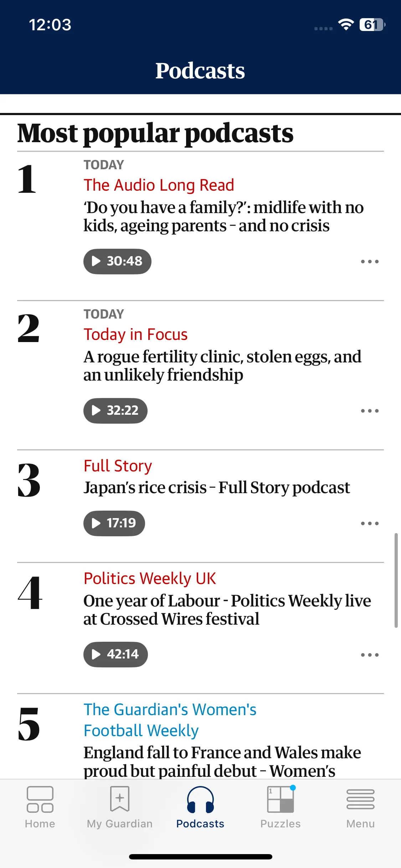The width and height of the screenshot is (401, 868).
Task: Play the 17:19 Full Story episode
Action: 114,523
